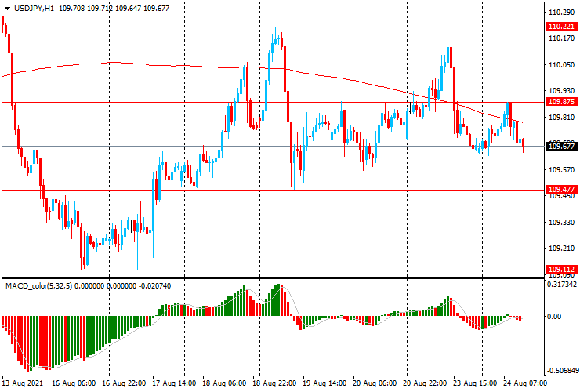Select the red 110.221 level price tag
580x392 pixels.
click(x=561, y=27)
